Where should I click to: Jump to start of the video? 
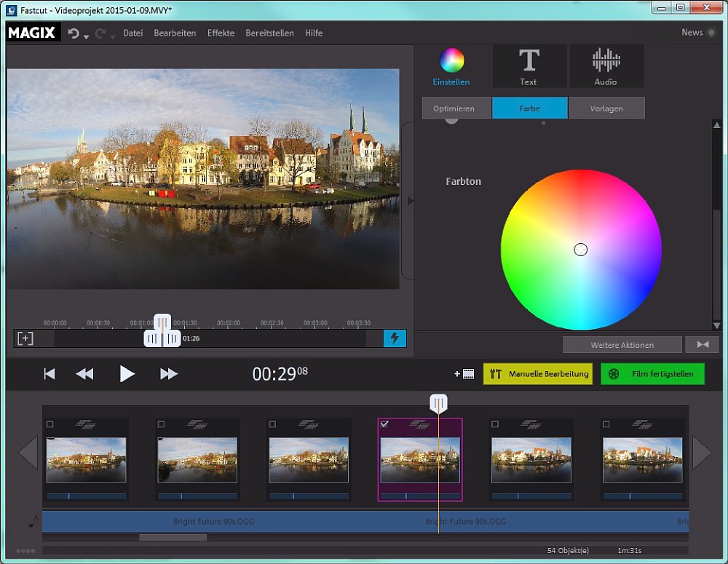[50, 374]
